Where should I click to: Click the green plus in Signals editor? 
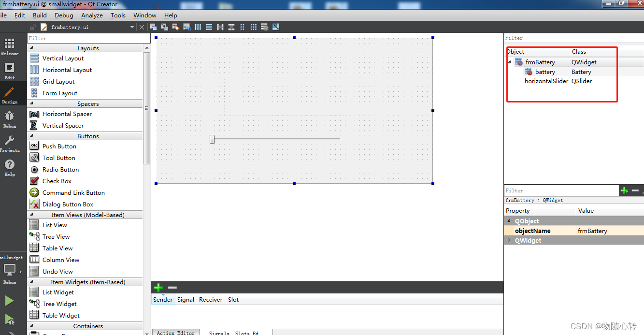click(158, 288)
